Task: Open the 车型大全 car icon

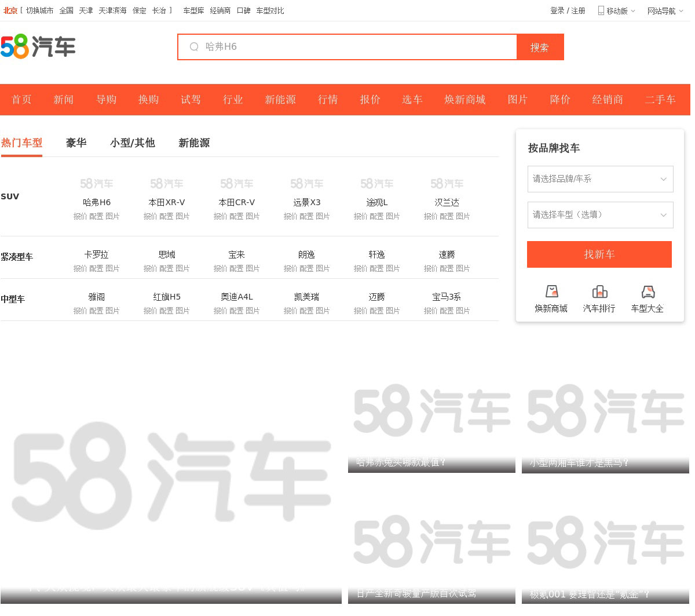Action: (x=648, y=291)
